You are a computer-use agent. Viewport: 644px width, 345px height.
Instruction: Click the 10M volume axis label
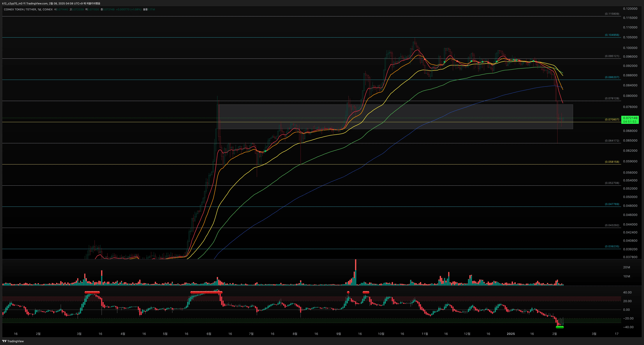[x=626, y=276]
